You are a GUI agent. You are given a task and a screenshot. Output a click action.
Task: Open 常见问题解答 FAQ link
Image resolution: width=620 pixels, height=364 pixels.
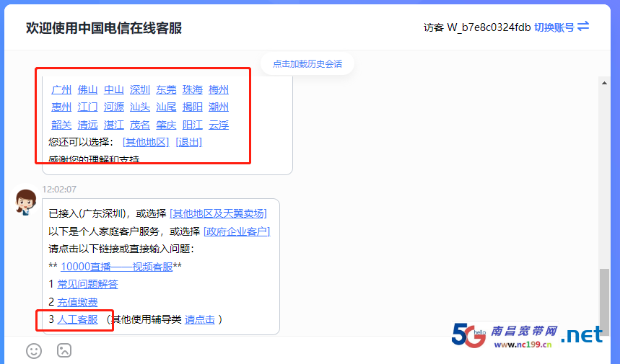point(87,284)
